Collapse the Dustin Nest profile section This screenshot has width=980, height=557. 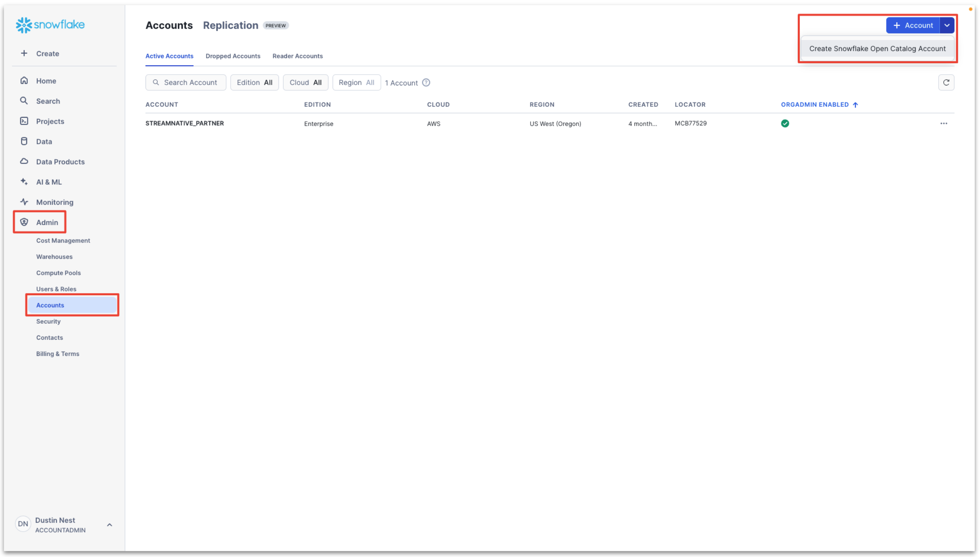point(109,524)
